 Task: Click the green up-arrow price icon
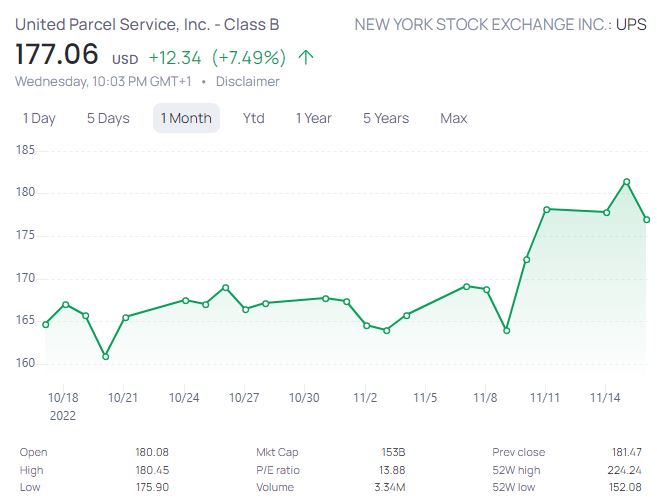pos(306,57)
